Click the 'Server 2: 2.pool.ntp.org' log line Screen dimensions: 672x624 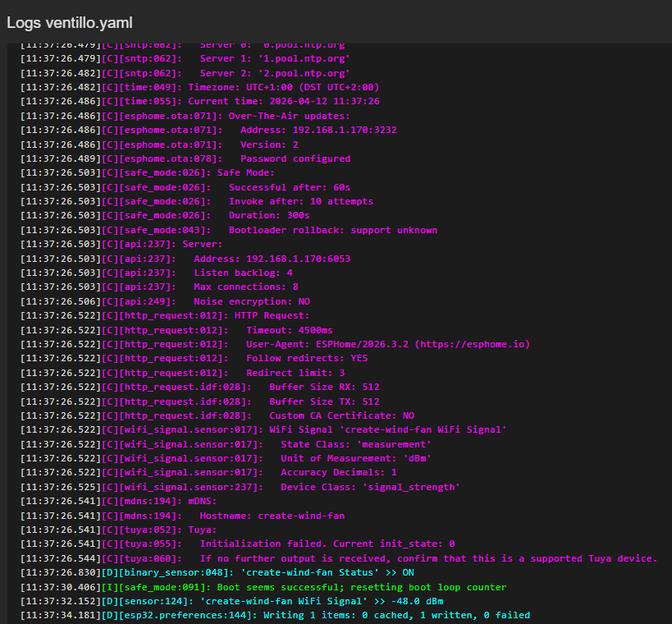coord(275,73)
